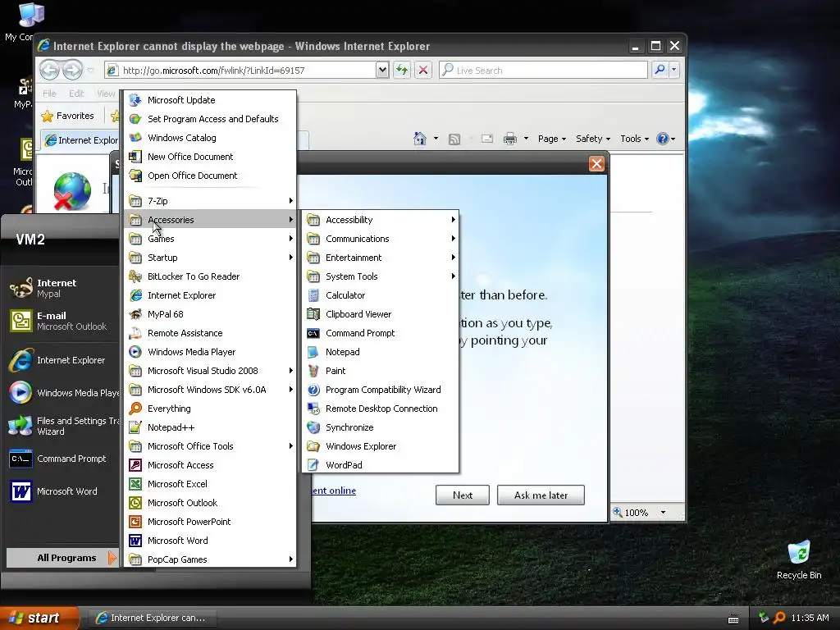Click the Internet Explorer taskbar button
This screenshot has height=630, width=840.
152,618
